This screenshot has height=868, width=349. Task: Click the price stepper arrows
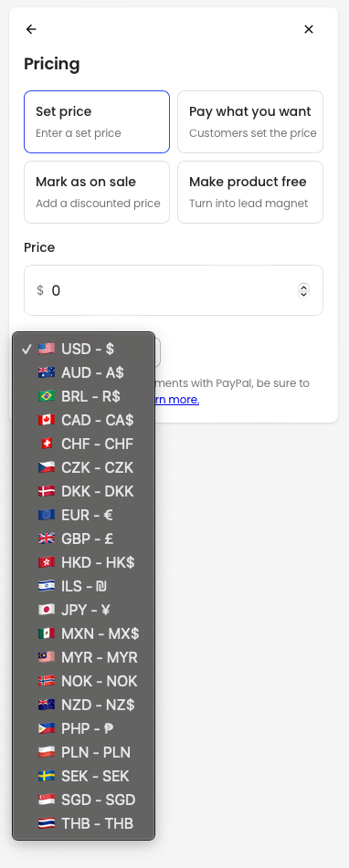tap(303, 290)
